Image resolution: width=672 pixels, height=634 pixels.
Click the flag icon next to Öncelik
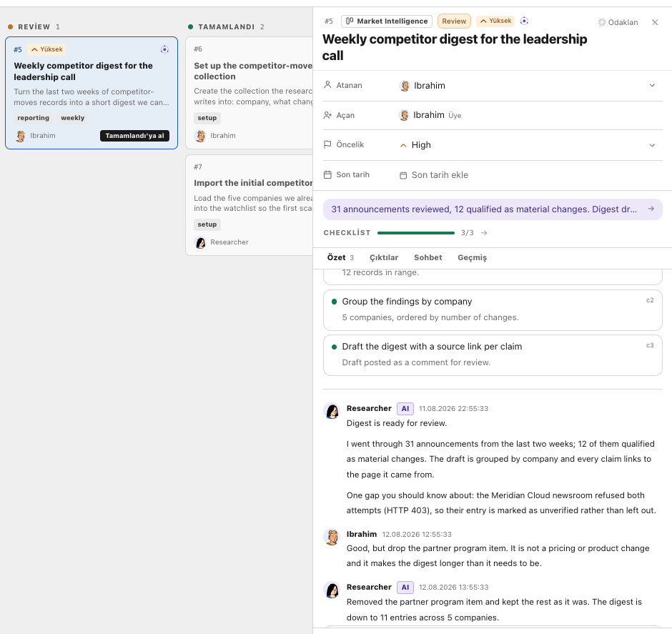327,144
